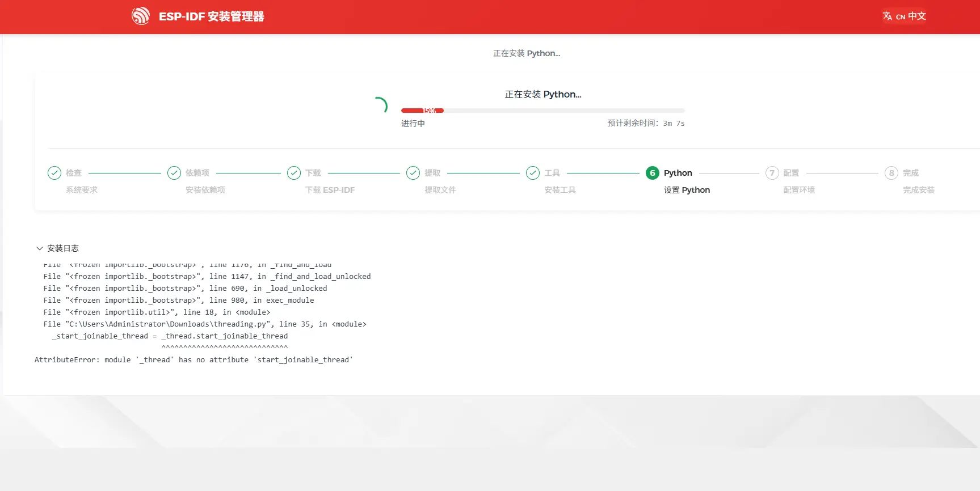980x491 pixels.
Task: Click the importlib.util line 18 log entry
Action: pyautogui.click(x=157, y=312)
